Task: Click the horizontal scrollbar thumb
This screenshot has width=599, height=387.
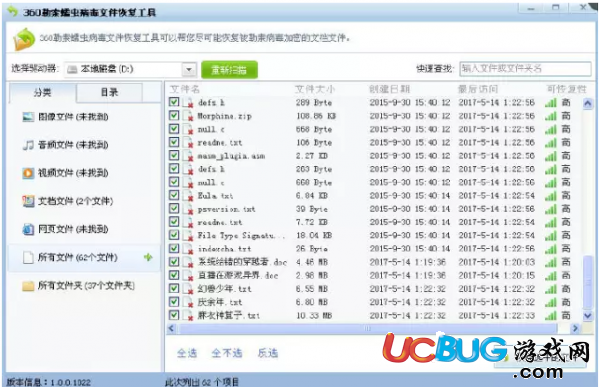Action: (367, 328)
